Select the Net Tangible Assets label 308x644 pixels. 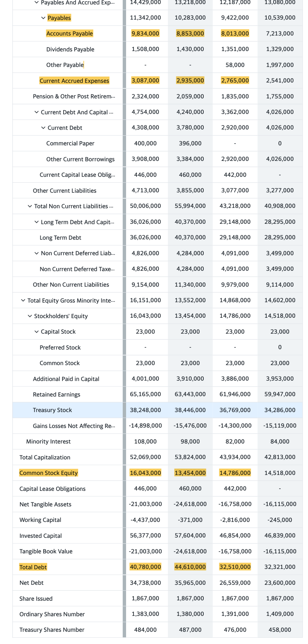coord(45,504)
